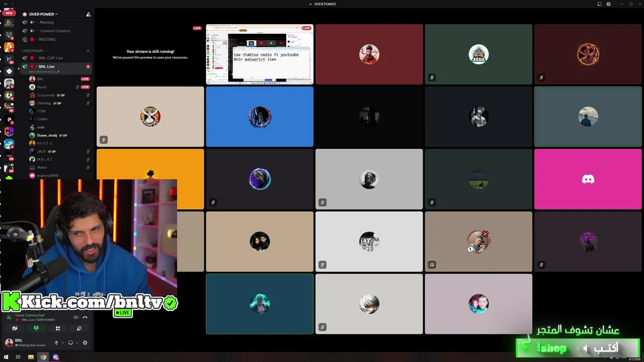Click Voice Connected status text
Image resolution: width=644 pixels, height=362 pixels.
[x=30, y=315]
